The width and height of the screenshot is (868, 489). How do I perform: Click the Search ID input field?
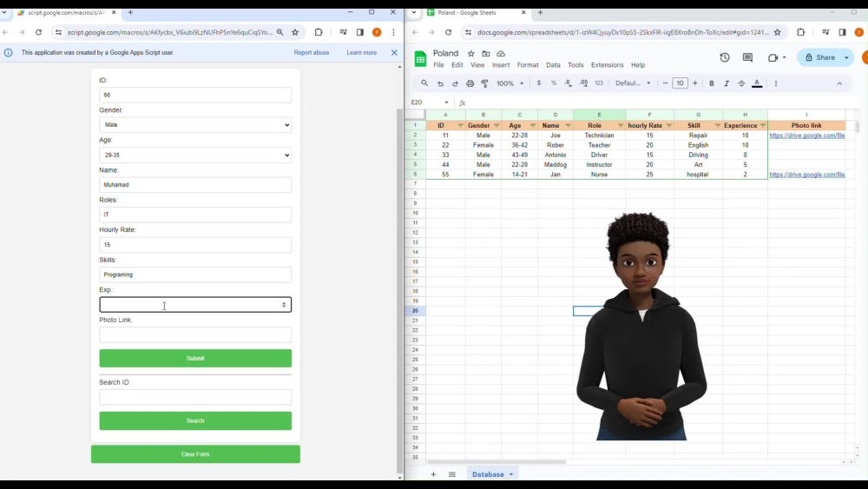coord(195,397)
